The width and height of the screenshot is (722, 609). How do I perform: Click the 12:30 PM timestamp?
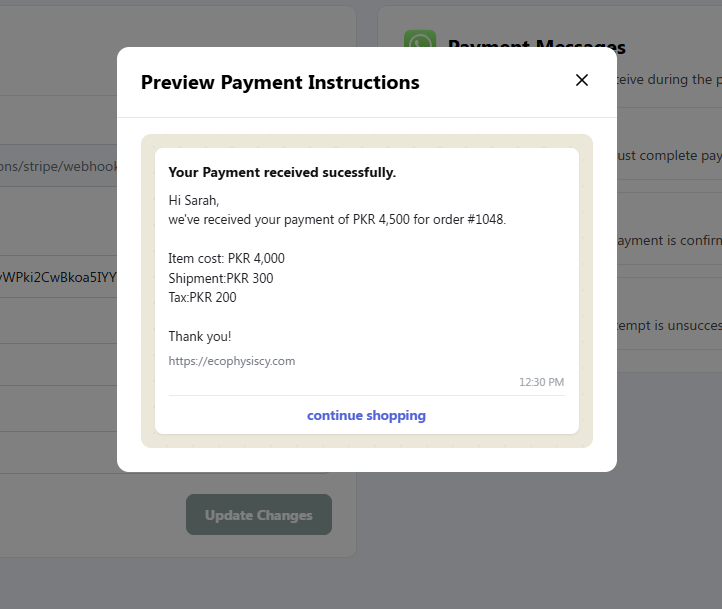tap(542, 382)
